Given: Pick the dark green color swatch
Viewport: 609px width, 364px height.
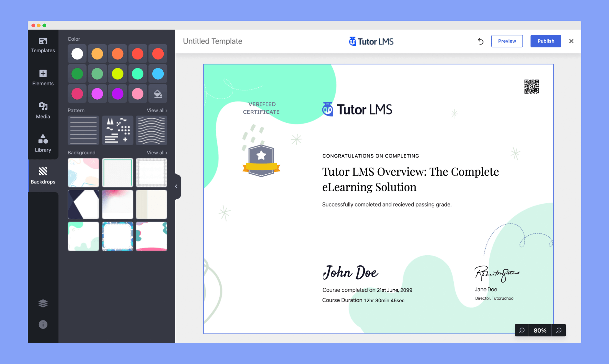Looking at the screenshot, I should click(x=77, y=74).
